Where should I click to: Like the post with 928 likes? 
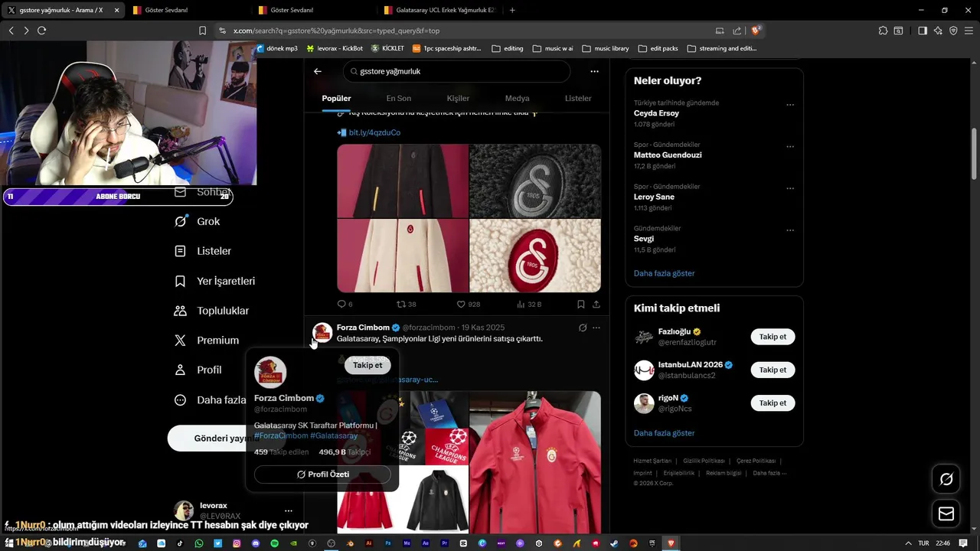point(468,304)
